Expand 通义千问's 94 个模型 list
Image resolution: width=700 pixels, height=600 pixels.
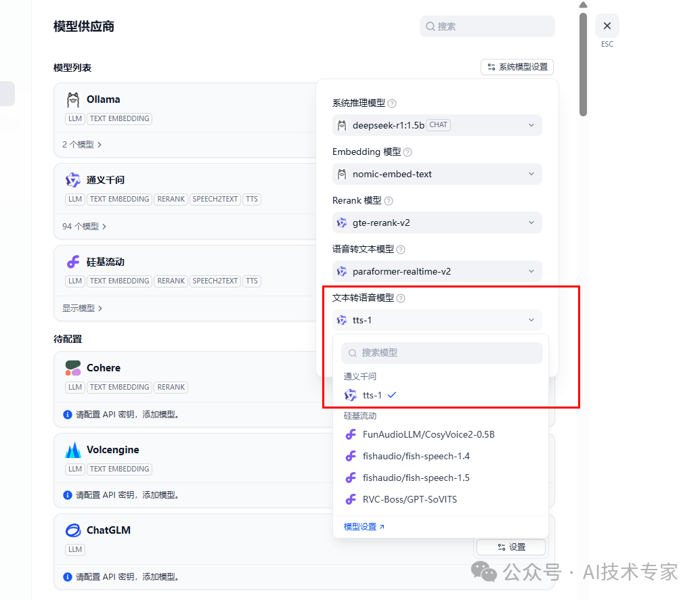(x=85, y=226)
